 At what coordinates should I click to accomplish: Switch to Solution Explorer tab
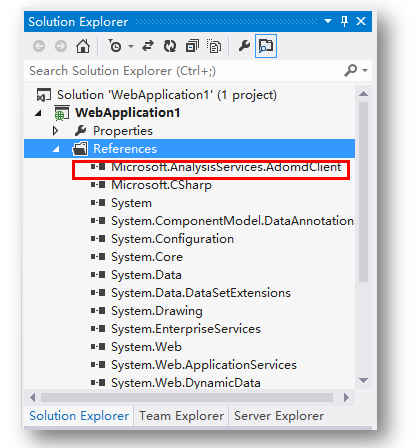(79, 416)
